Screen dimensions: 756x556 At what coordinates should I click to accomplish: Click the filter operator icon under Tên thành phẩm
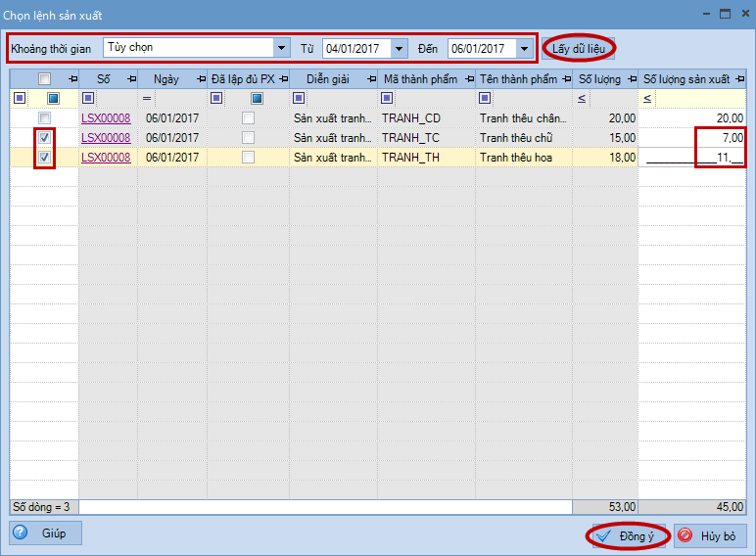point(485,98)
